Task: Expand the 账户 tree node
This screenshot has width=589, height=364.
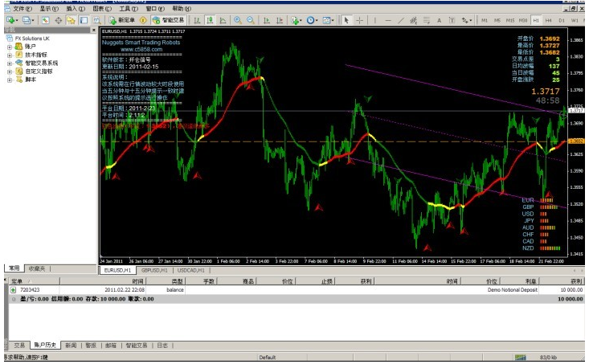Action: click(x=10, y=47)
